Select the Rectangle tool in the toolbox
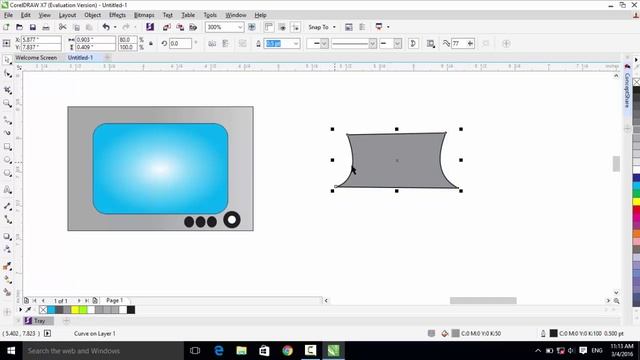The height and width of the screenshot is (360, 640). coord(7,147)
